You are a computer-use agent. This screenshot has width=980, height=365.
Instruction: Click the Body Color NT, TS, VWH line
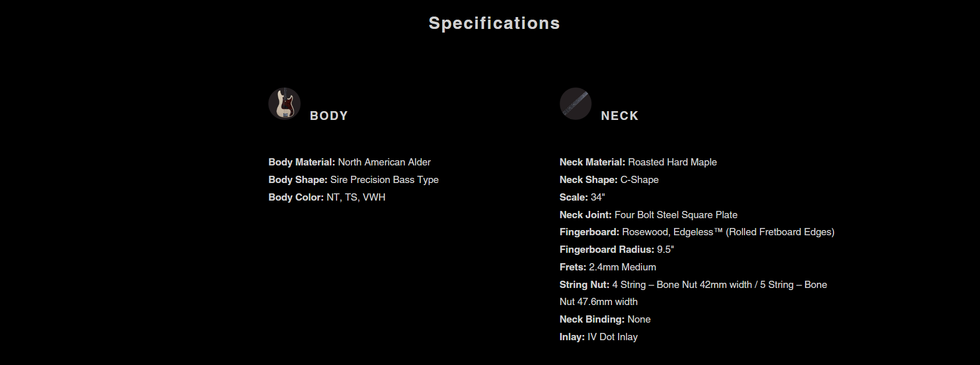(x=327, y=197)
